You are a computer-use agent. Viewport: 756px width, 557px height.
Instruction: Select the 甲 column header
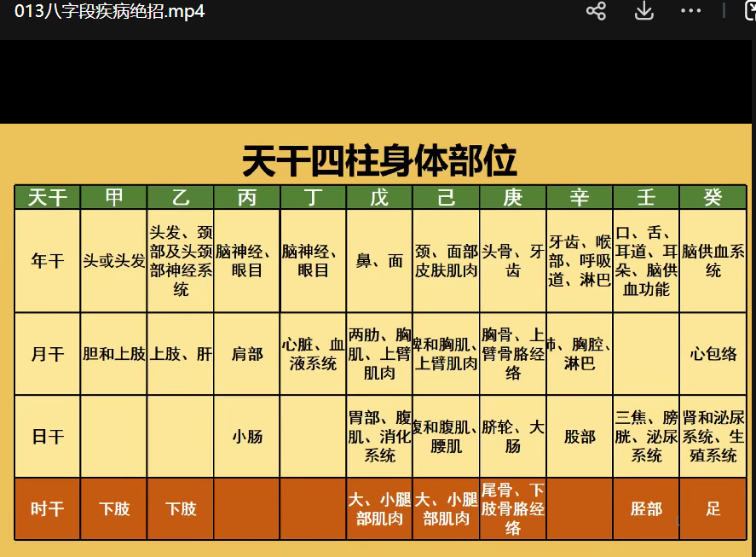pos(114,197)
